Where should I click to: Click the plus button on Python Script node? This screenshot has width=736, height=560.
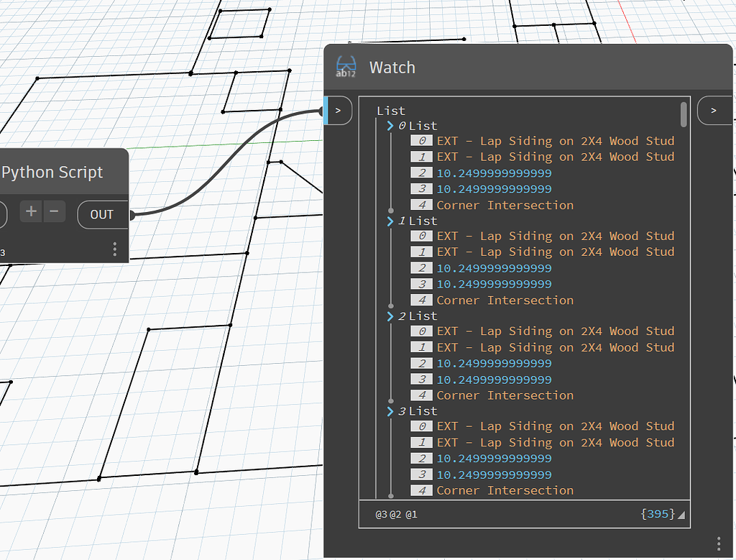click(31, 212)
